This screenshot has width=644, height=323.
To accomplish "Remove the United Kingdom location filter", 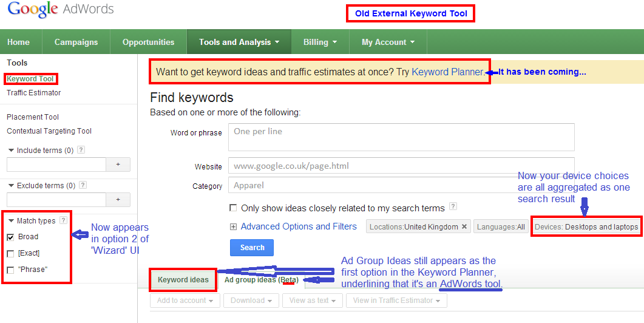I will (x=464, y=226).
